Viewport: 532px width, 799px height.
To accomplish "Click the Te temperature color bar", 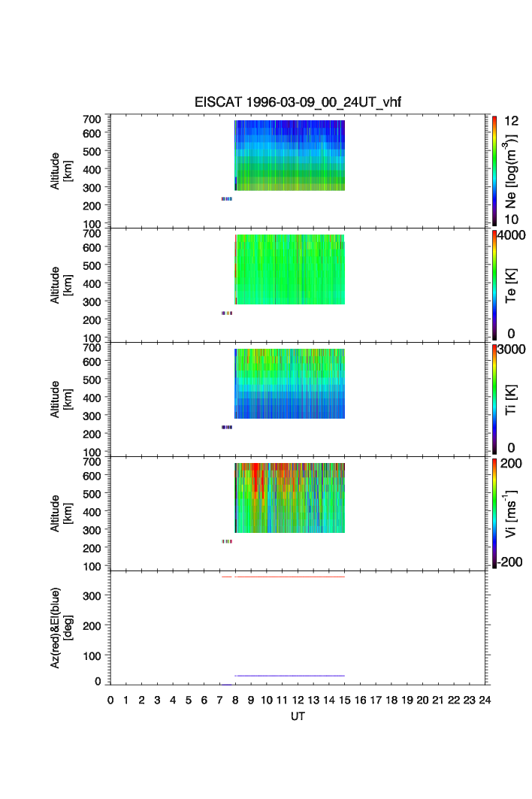I will 494,285.
